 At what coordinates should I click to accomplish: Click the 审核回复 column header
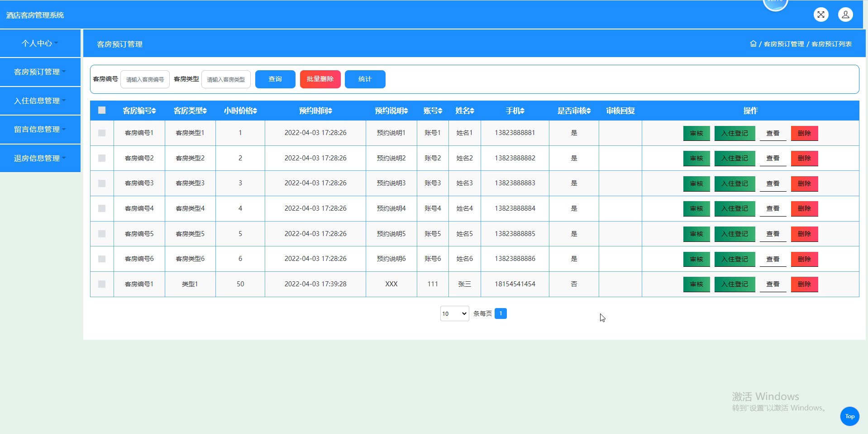click(620, 111)
